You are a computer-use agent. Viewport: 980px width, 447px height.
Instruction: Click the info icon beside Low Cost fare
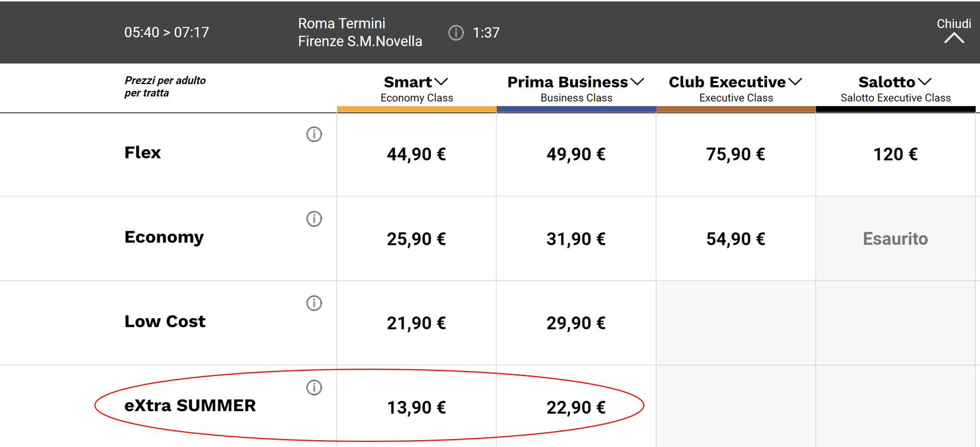coord(314,303)
